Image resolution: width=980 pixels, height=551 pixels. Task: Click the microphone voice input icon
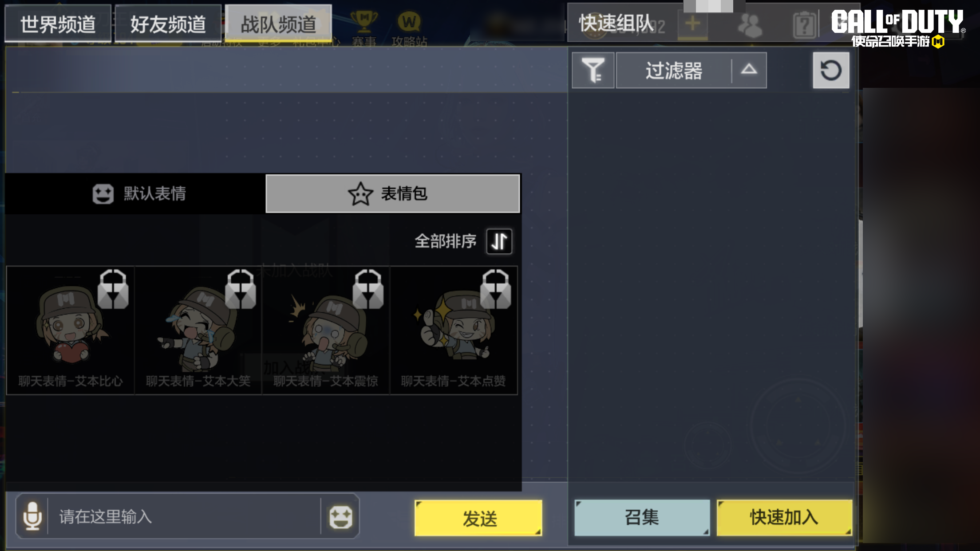32,516
